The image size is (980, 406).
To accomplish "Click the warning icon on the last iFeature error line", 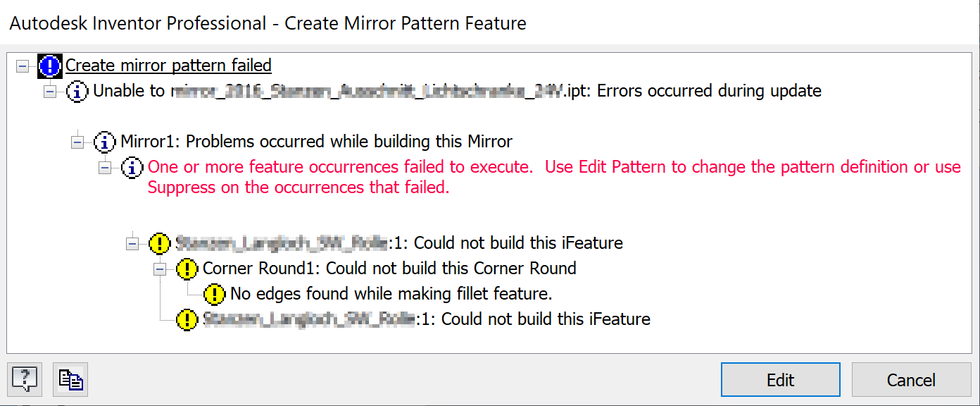I will point(187,319).
